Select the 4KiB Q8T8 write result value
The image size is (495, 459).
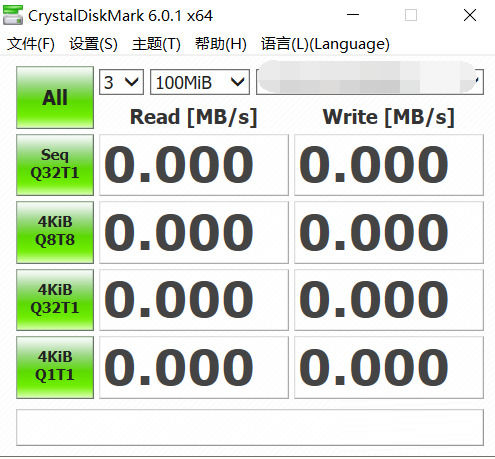389,232
